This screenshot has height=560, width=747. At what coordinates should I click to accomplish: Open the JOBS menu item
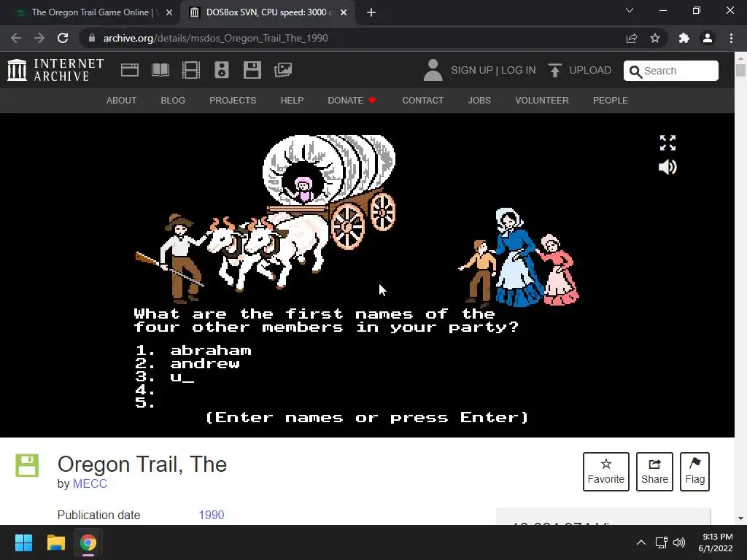479,101
